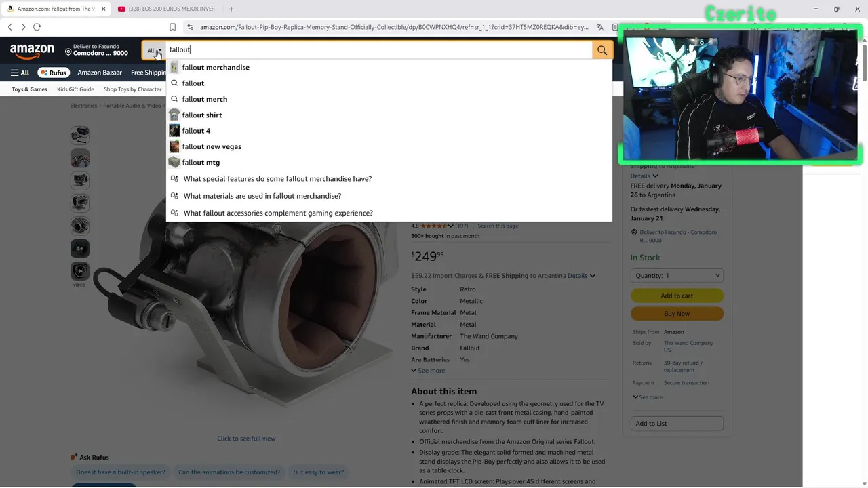Open the Kids Gift Guide
Viewport: 868px width, 488px height.
click(x=75, y=89)
